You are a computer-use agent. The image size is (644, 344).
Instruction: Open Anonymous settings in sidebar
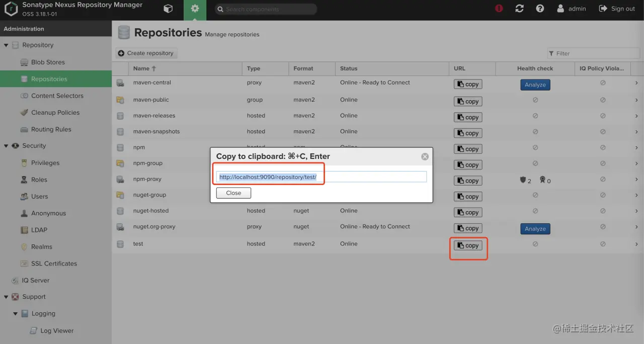coord(48,213)
